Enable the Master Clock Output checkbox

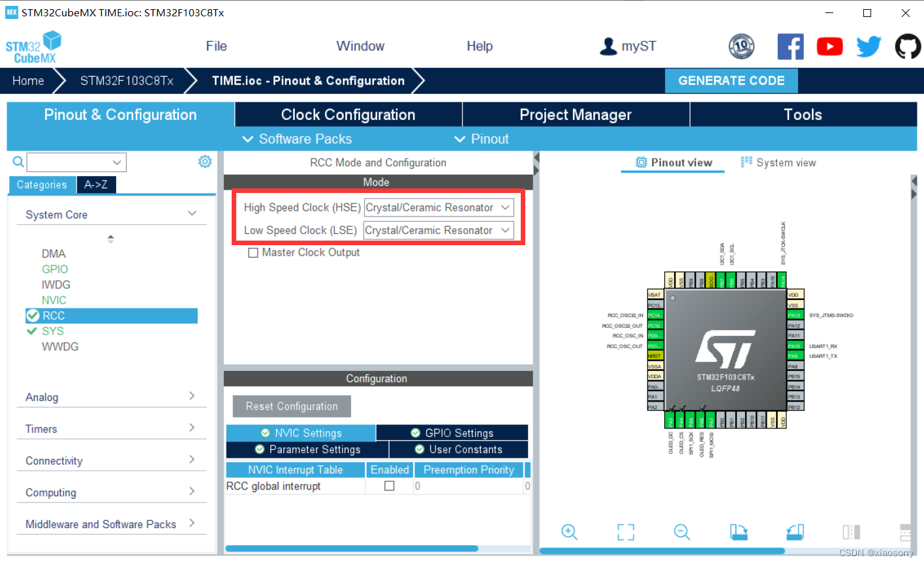coord(253,253)
